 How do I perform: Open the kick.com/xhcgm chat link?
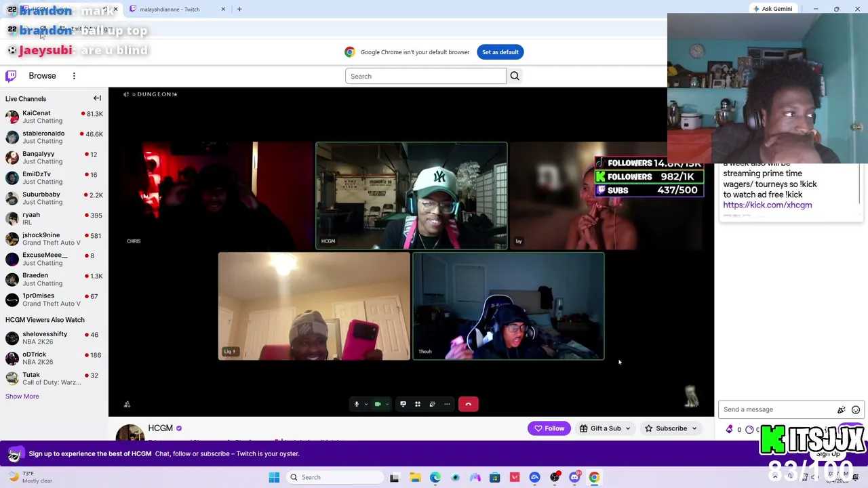768,205
